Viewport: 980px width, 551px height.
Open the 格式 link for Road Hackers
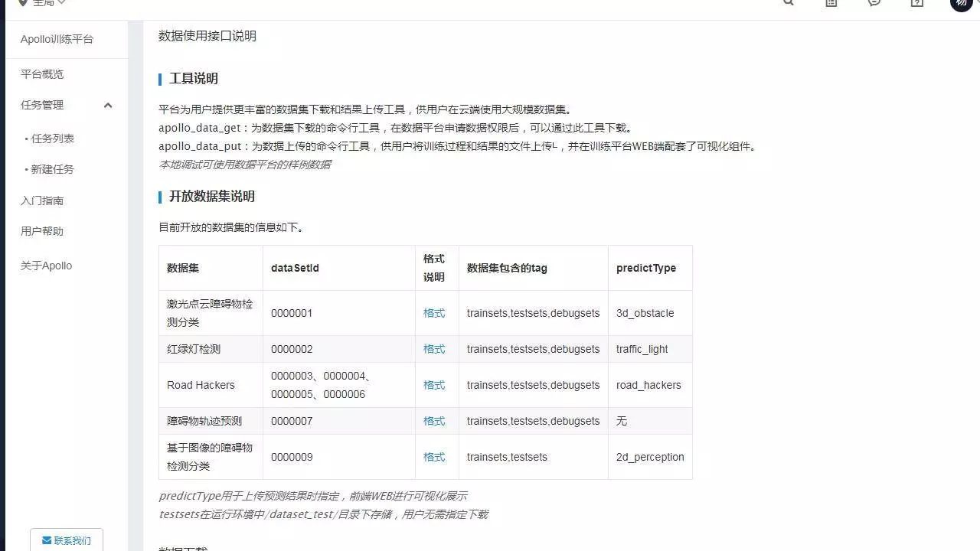point(434,385)
